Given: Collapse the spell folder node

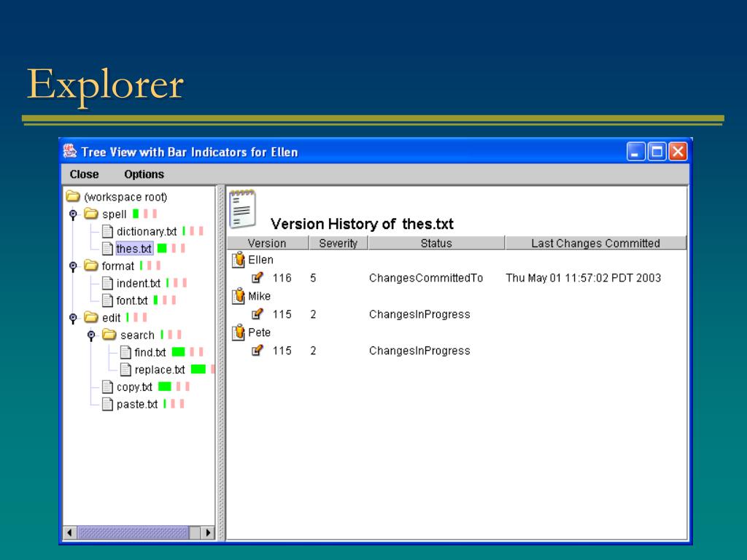Looking at the screenshot, I should pyautogui.click(x=73, y=215).
